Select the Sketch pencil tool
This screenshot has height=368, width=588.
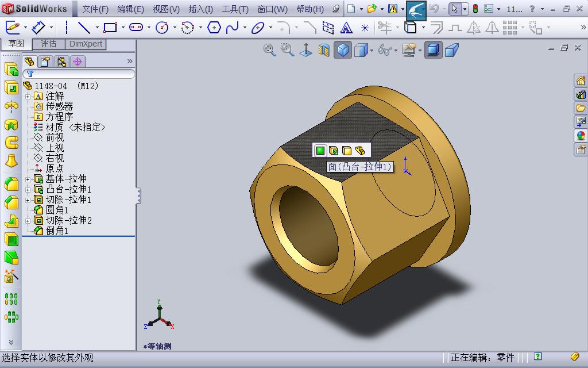click(13, 28)
